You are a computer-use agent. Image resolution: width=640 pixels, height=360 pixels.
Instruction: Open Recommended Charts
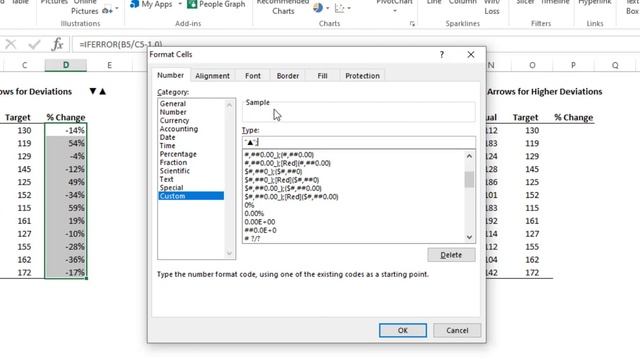(x=283, y=7)
